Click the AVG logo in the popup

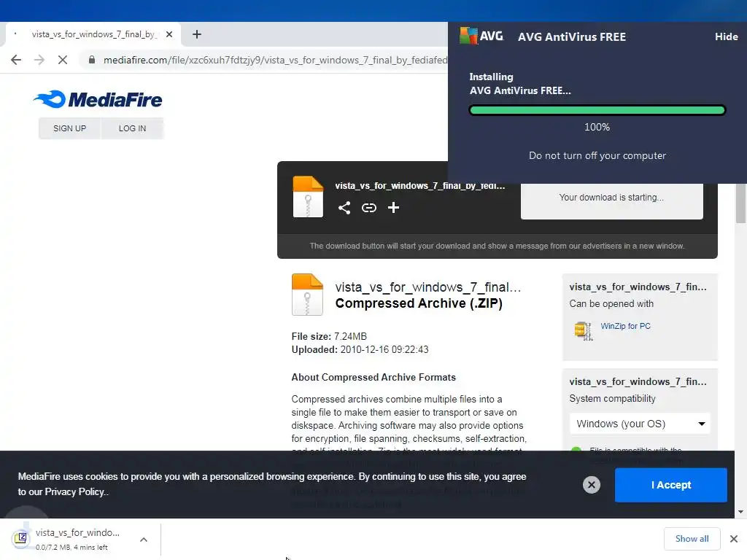pos(481,36)
